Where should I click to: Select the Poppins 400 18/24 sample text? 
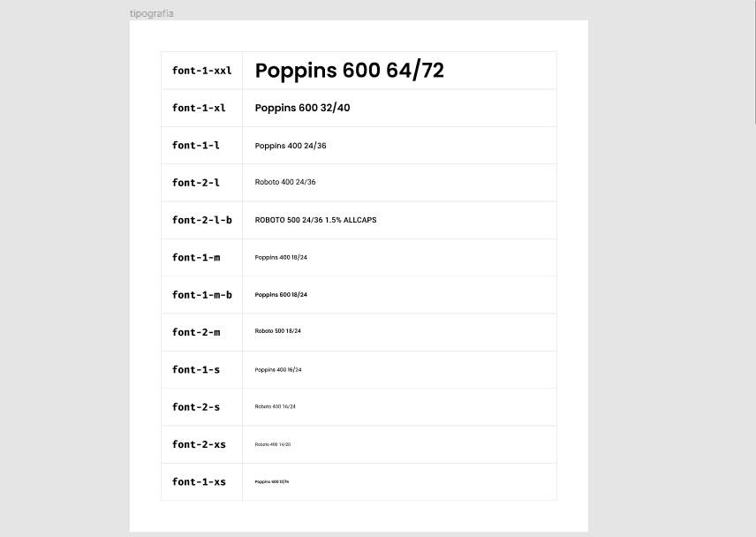coord(281,258)
